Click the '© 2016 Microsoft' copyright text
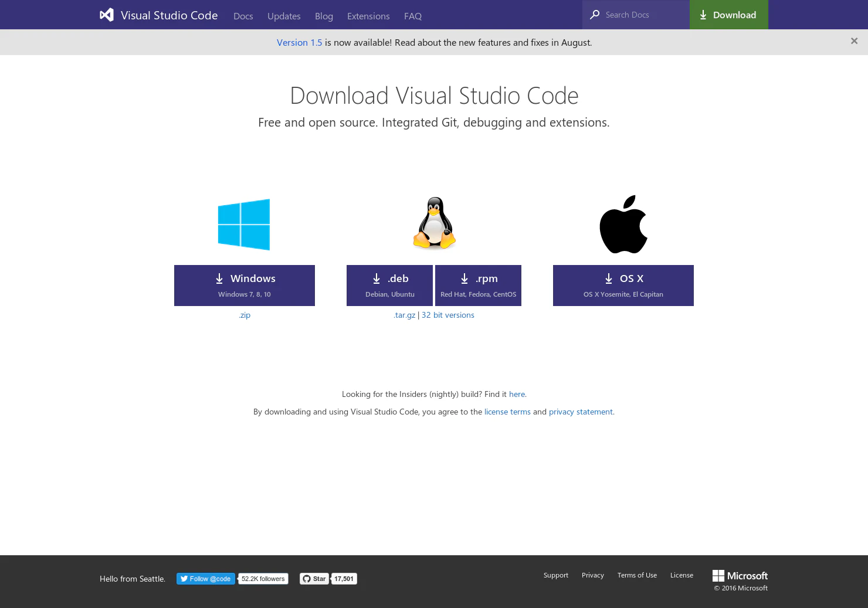 [x=741, y=588]
